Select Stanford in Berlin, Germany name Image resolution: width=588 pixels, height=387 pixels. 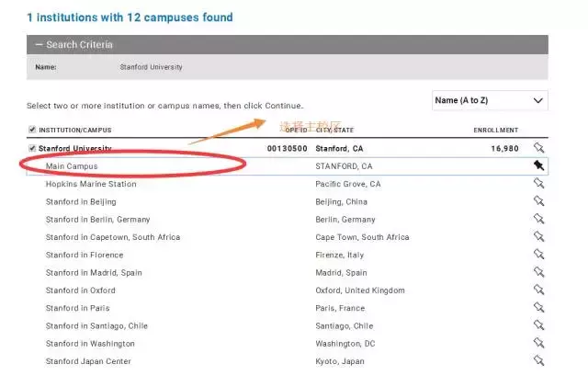(x=97, y=220)
